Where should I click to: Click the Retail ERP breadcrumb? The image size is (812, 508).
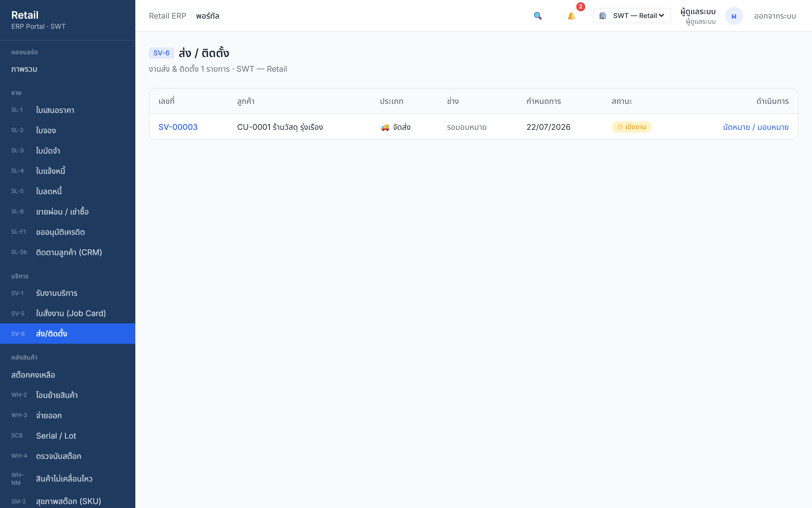(167, 16)
